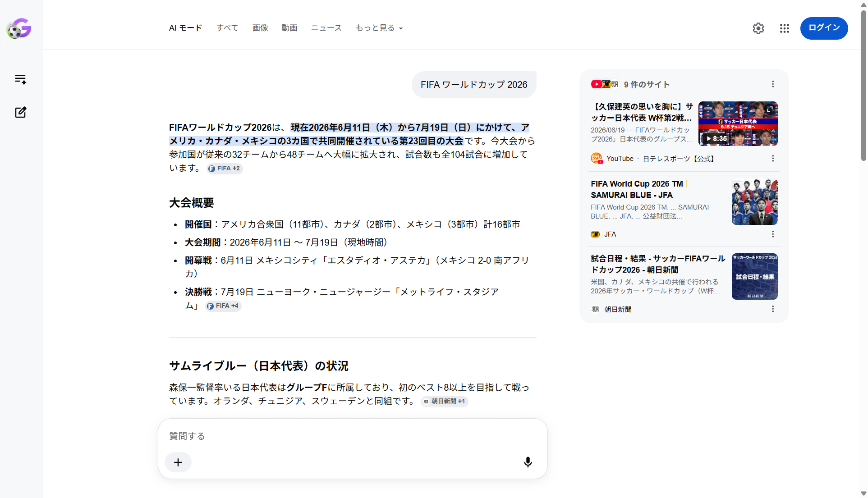
Task: Click the SAMURAI BLUE team thumbnail
Action: (754, 202)
